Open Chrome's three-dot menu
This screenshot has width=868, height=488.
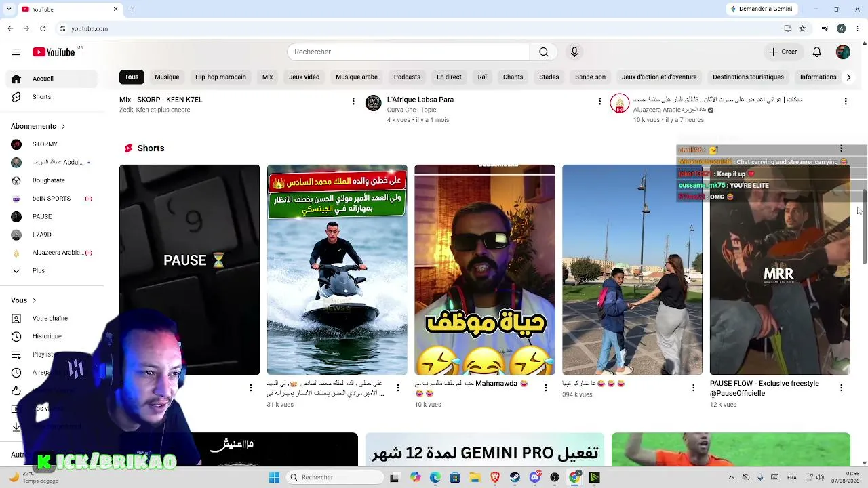(858, 28)
